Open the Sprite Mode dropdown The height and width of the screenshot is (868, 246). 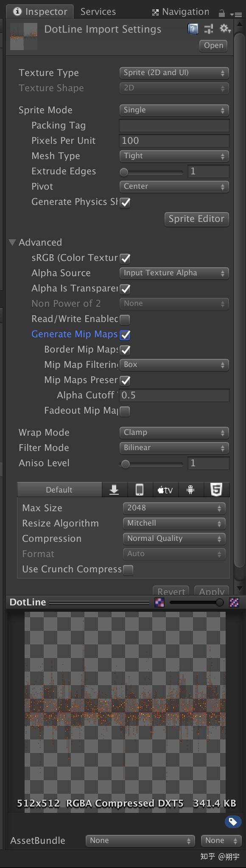pos(173,110)
